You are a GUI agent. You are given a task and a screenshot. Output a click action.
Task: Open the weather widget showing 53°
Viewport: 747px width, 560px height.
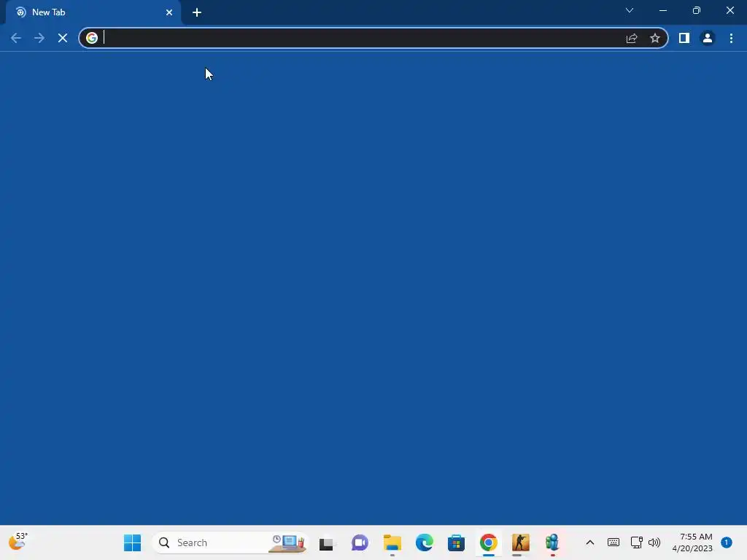click(18, 542)
